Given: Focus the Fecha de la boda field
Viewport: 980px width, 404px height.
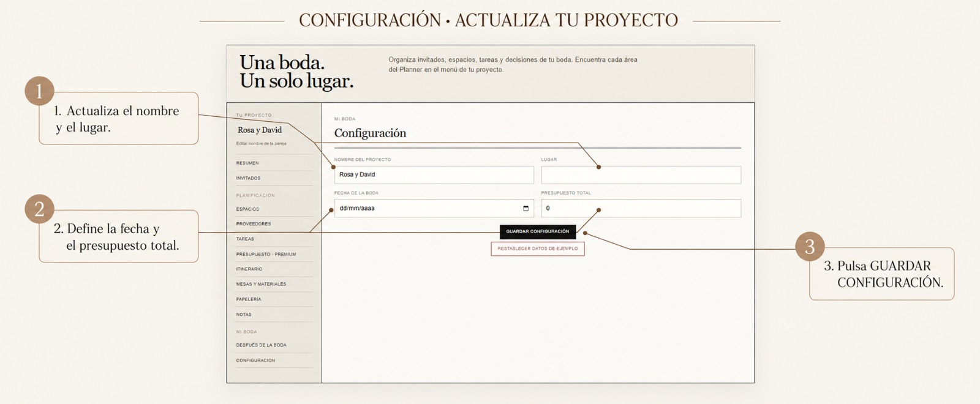Looking at the screenshot, I should coord(434,208).
